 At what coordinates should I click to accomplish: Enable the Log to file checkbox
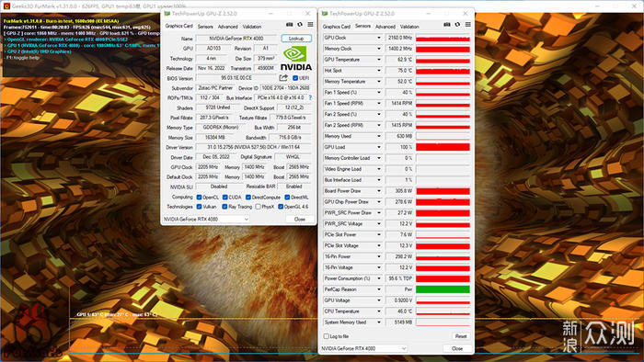(326, 336)
